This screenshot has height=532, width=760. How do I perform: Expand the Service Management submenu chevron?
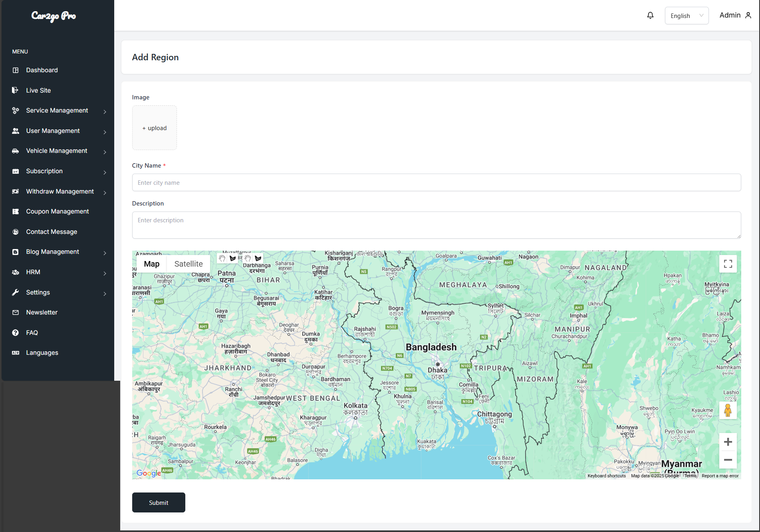(x=105, y=112)
